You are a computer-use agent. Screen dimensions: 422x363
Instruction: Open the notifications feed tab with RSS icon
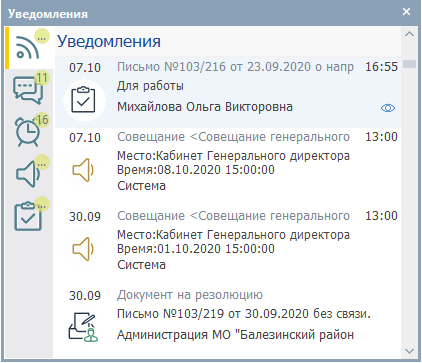tap(29, 48)
